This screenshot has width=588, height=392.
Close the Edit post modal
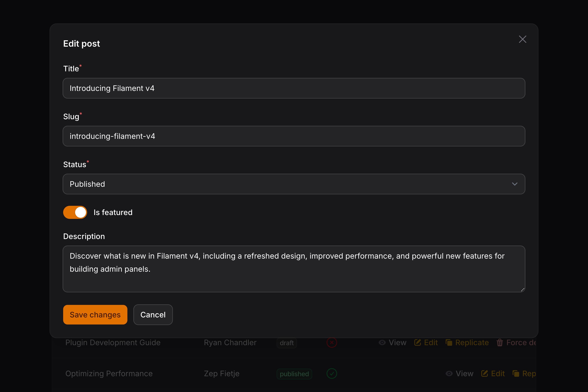tap(522, 39)
